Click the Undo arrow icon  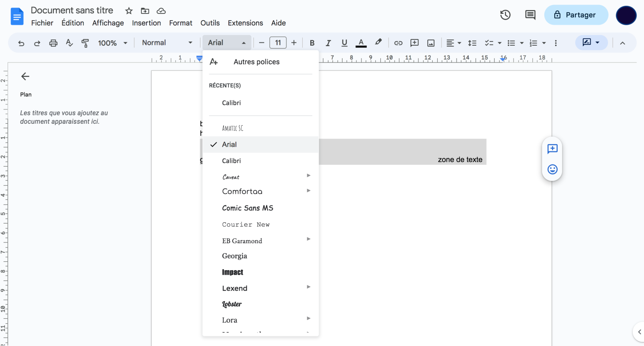pos(21,43)
